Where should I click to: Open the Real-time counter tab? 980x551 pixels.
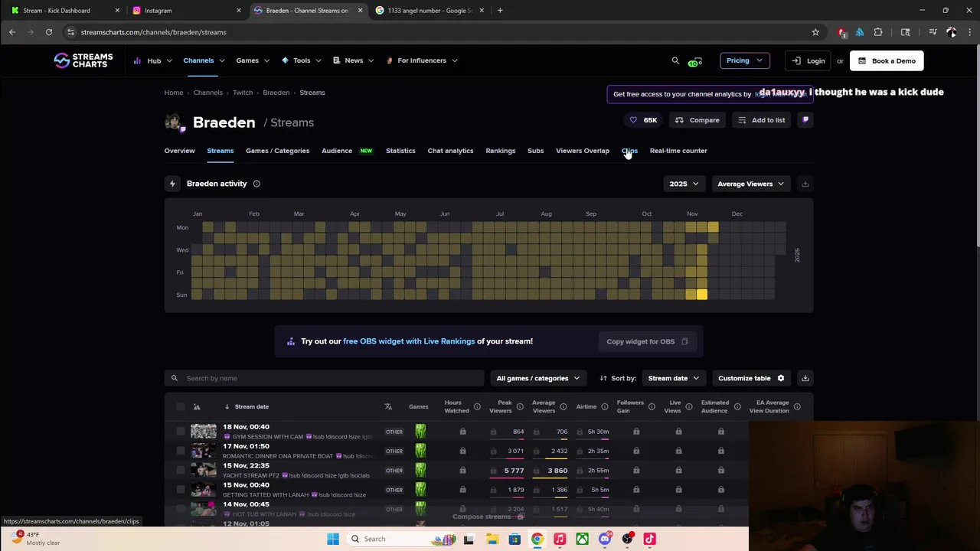tap(678, 151)
